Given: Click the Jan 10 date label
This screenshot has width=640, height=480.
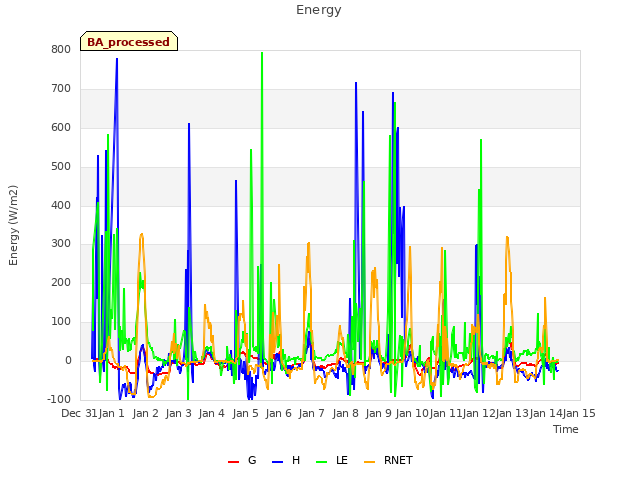Looking at the screenshot, I should coord(412,413).
